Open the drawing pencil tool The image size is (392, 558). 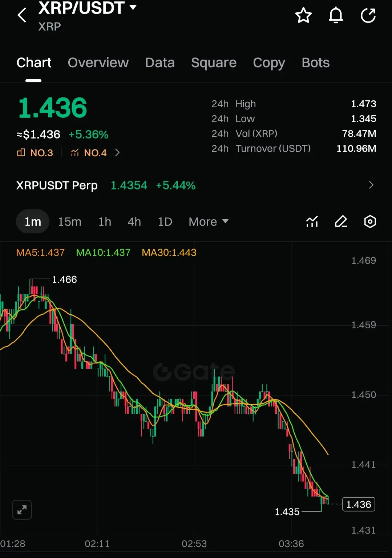(341, 221)
